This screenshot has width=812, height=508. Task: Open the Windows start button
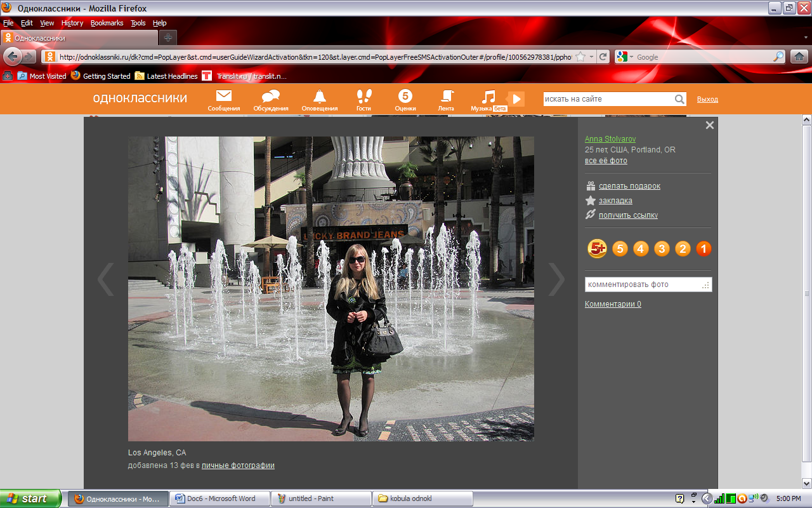click(30, 498)
